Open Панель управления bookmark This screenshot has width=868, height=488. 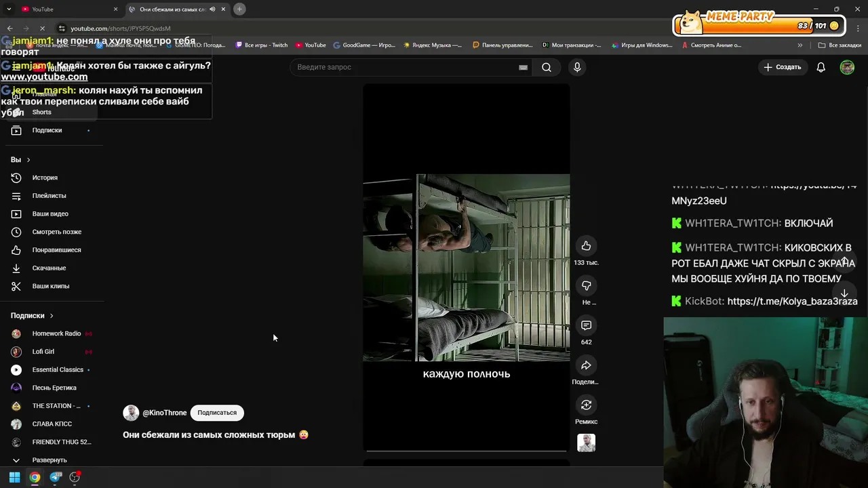[502, 45]
